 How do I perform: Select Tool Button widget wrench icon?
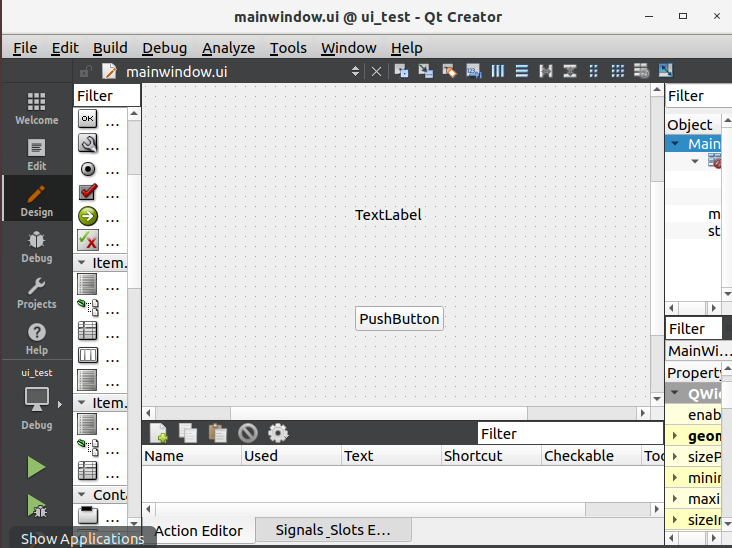click(87, 143)
